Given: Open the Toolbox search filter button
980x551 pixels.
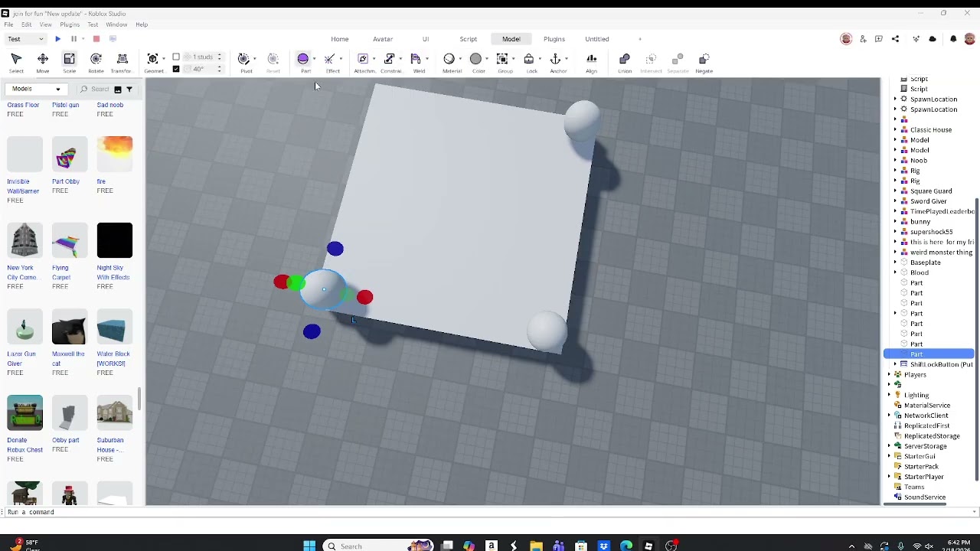Looking at the screenshot, I should point(129,90).
